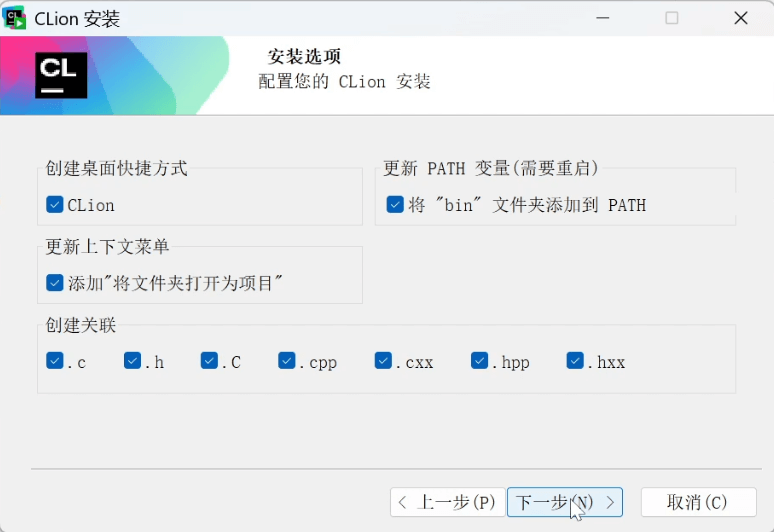
Task: Cancel installation with 取消(C) button
Action: click(x=697, y=502)
